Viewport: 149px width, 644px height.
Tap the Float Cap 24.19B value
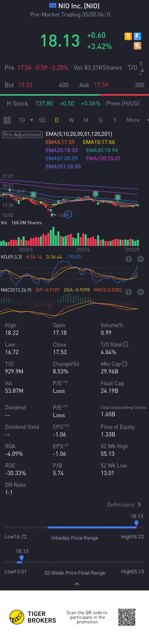click(x=109, y=391)
